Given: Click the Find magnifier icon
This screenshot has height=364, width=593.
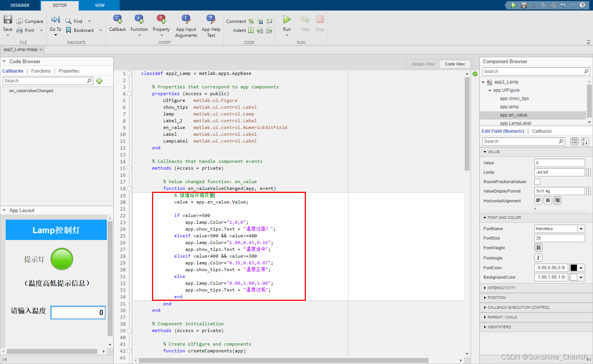Looking at the screenshot, I should coord(68,21).
